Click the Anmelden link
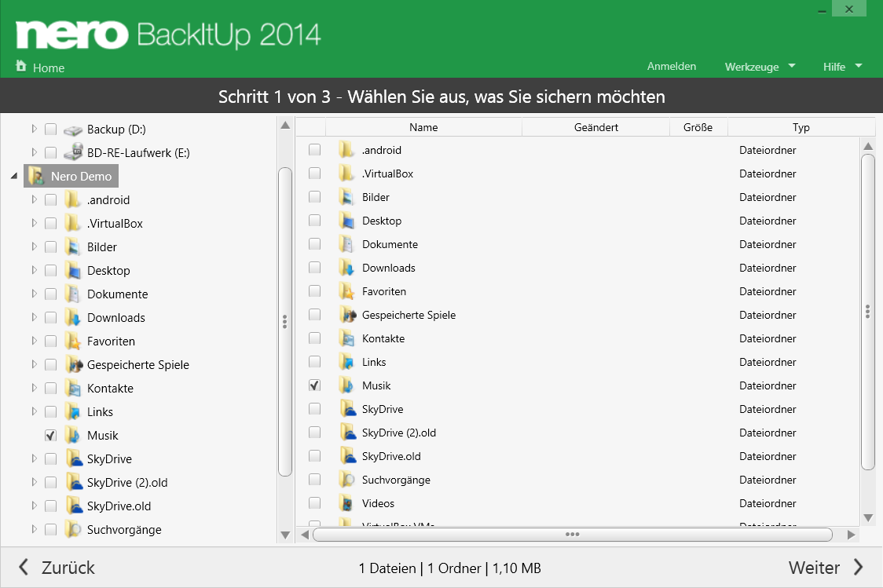883x588 pixels. click(x=671, y=67)
